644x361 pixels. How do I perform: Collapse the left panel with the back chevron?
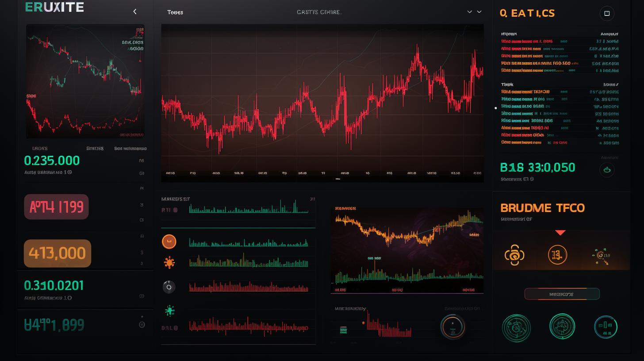coord(135,12)
